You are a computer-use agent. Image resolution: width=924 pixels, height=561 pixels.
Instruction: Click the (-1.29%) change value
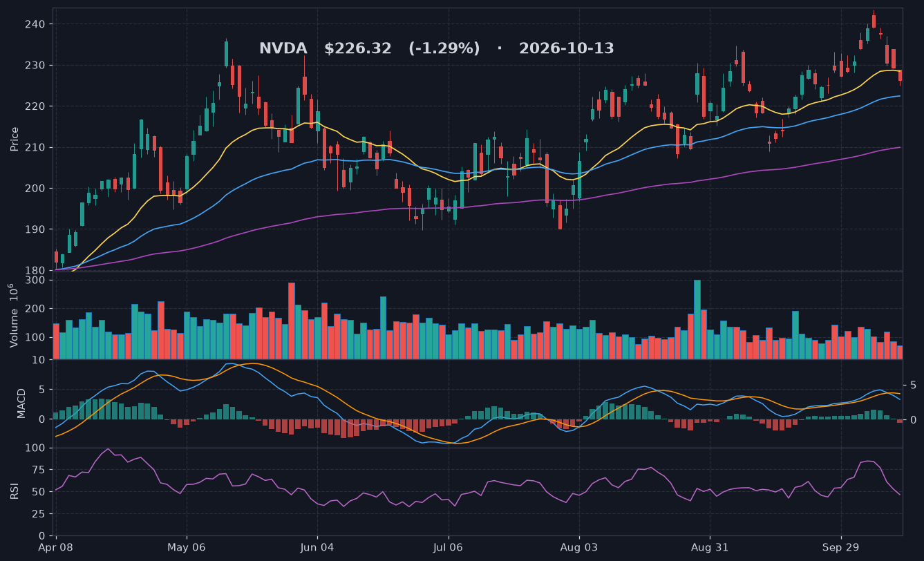coord(444,49)
